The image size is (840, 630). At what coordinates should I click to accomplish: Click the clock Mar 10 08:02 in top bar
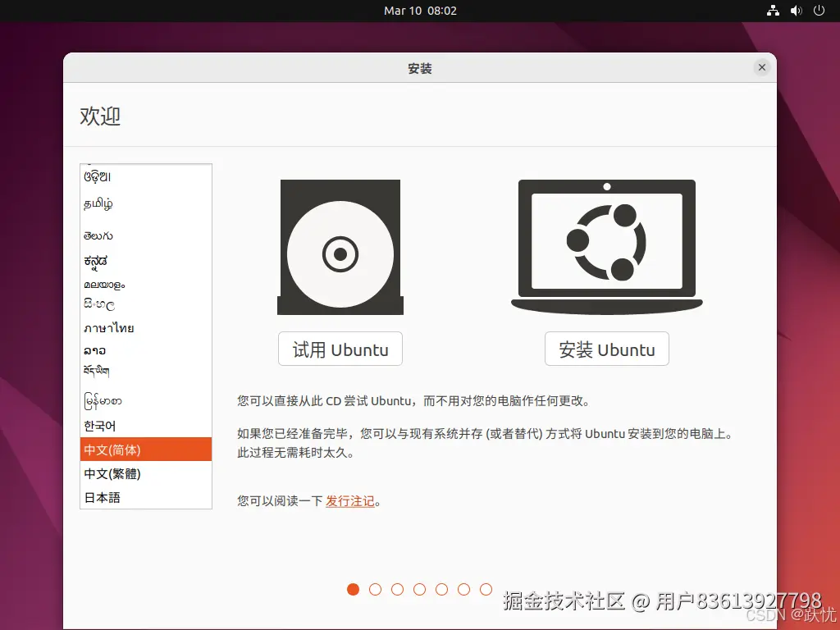420,11
